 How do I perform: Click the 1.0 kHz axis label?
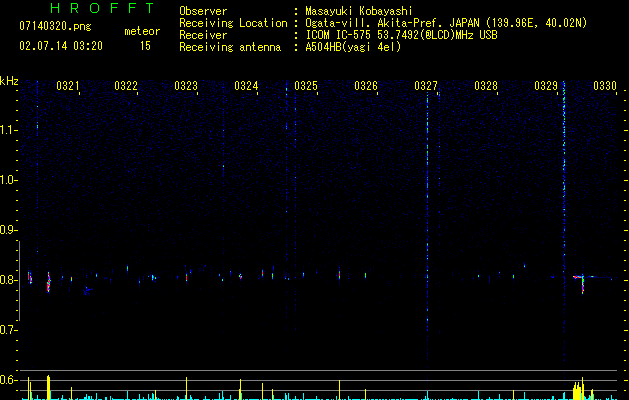click(x=8, y=180)
